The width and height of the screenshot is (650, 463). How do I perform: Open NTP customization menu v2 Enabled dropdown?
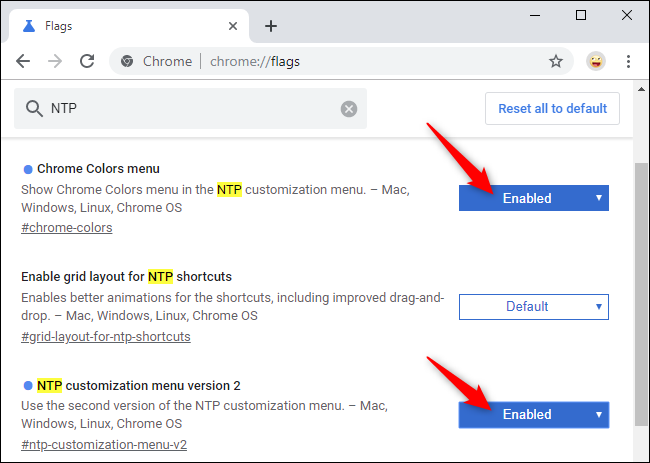(x=533, y=414)
